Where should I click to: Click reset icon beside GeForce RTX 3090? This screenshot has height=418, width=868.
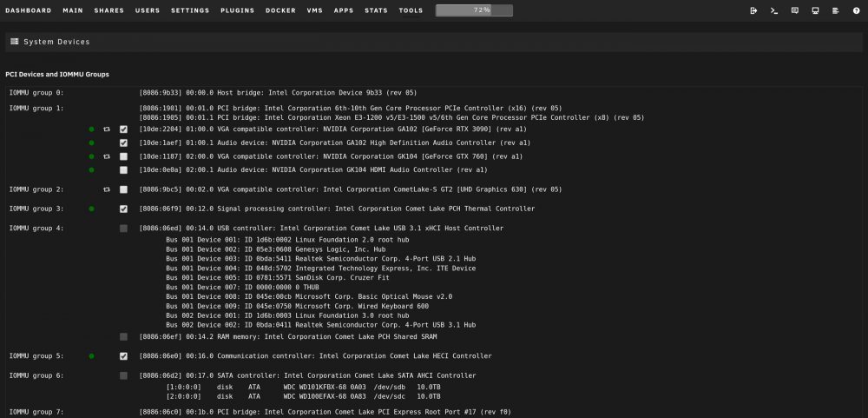[106, 129]
